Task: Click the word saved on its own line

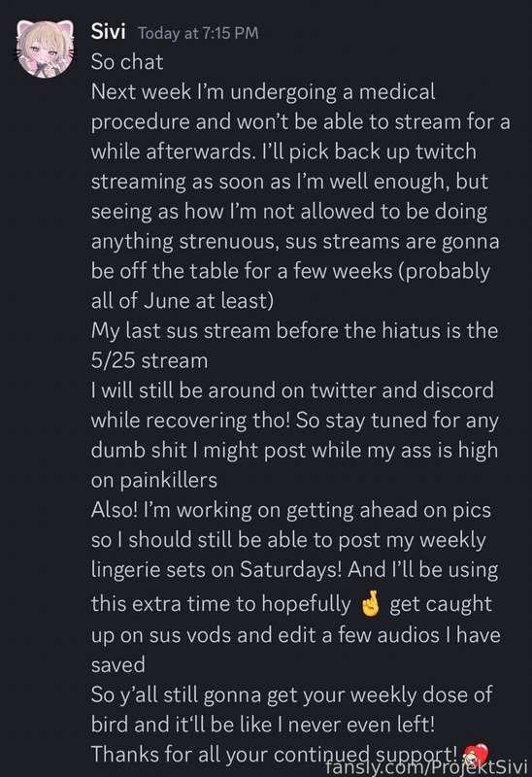Action: (117, 665)
